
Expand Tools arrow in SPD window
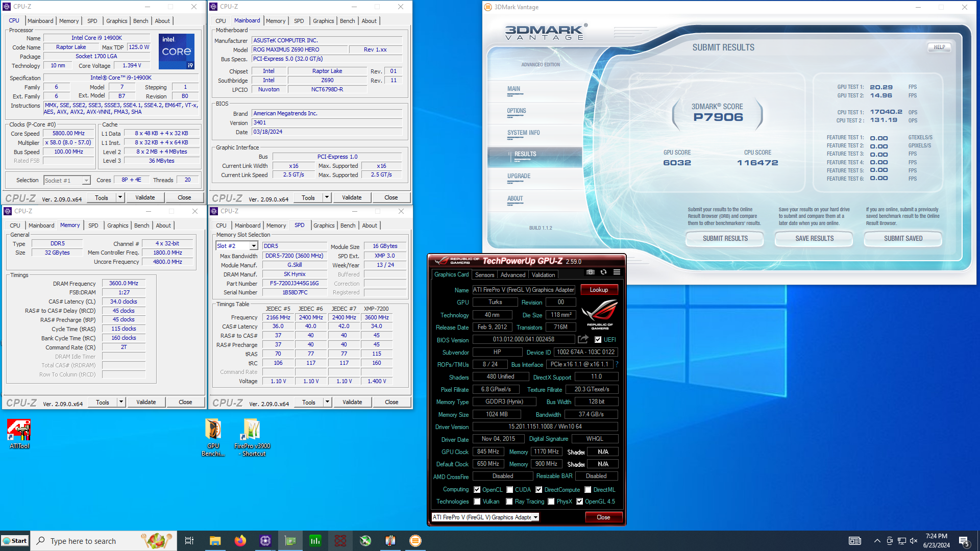[x=328, y=402]
